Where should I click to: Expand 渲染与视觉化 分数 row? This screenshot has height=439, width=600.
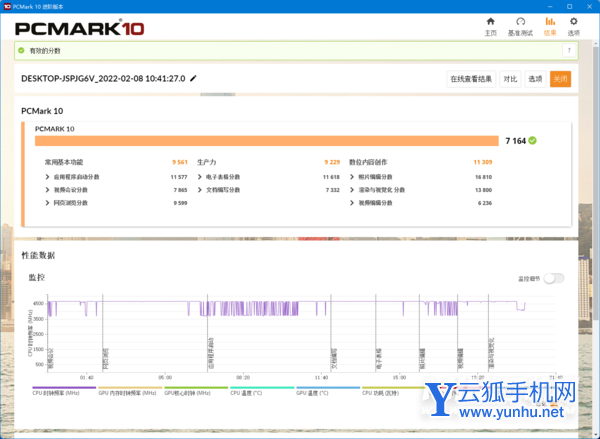(x=352, y=190)
